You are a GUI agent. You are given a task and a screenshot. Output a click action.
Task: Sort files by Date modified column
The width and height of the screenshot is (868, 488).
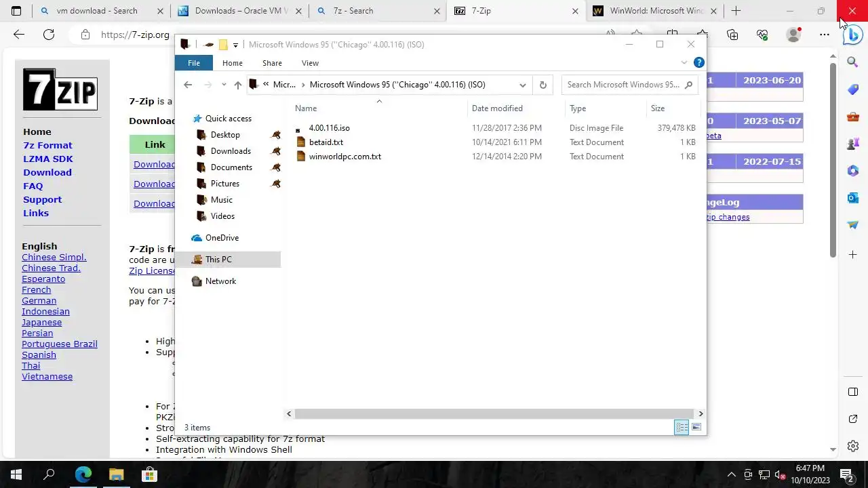pos(497,108)
